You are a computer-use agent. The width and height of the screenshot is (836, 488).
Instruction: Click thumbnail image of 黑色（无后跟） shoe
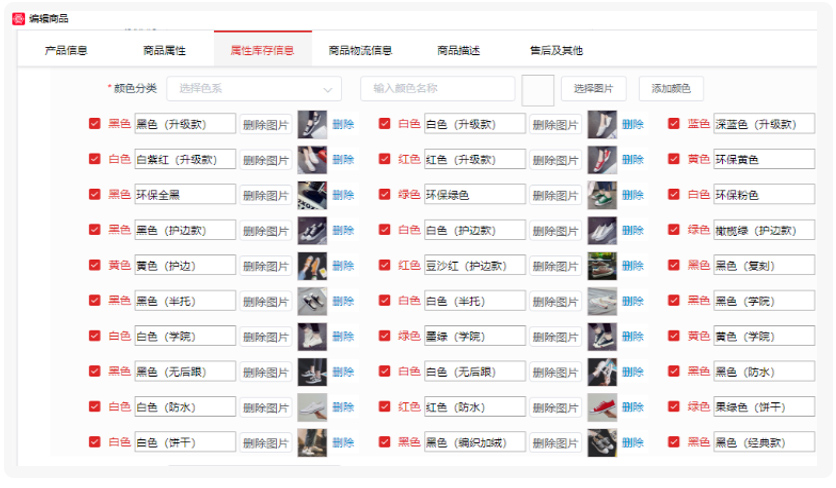tap(312, 372)
